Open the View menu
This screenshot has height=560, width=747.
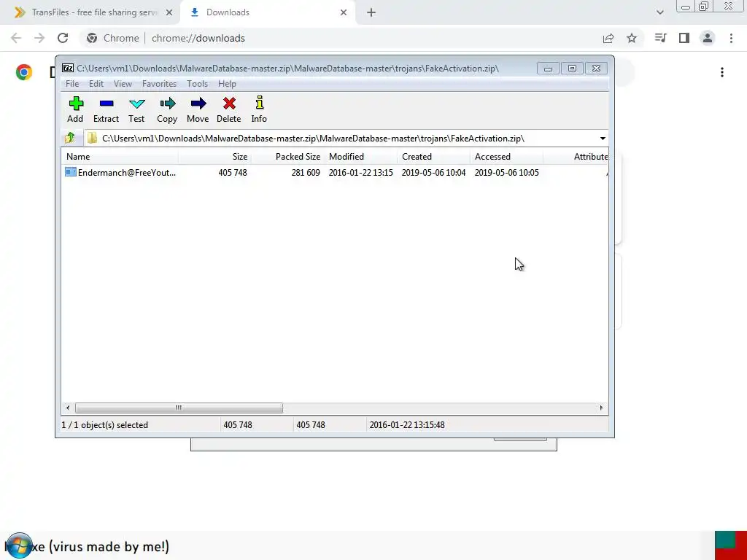point(123,84)
